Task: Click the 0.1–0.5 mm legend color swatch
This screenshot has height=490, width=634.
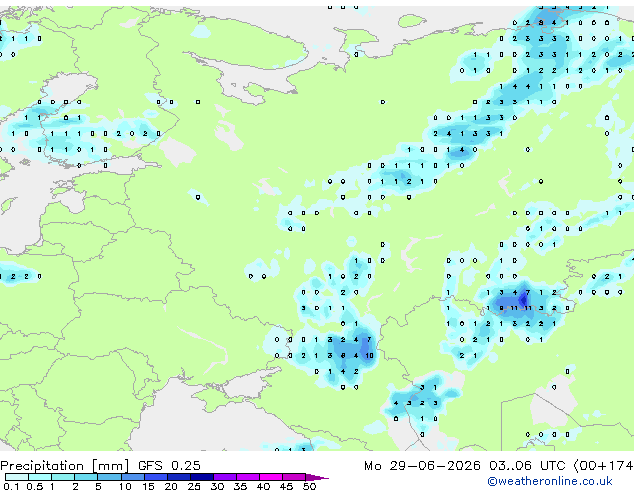Action: tap(17, 477)
